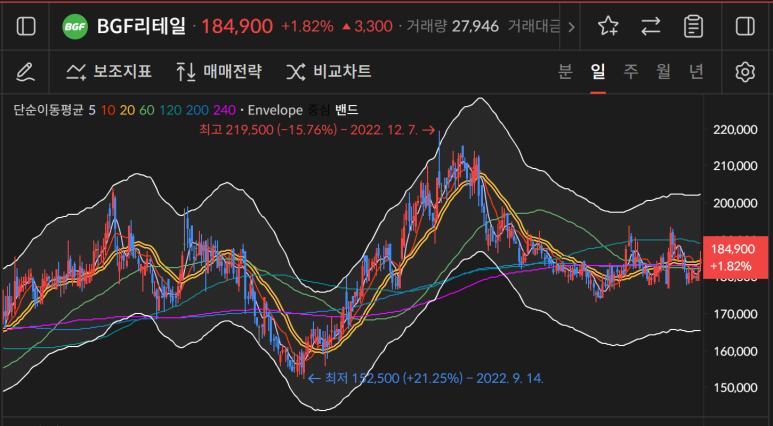Toggle the 60-day moving average line
773x426 pixels.
click(147, 110)
